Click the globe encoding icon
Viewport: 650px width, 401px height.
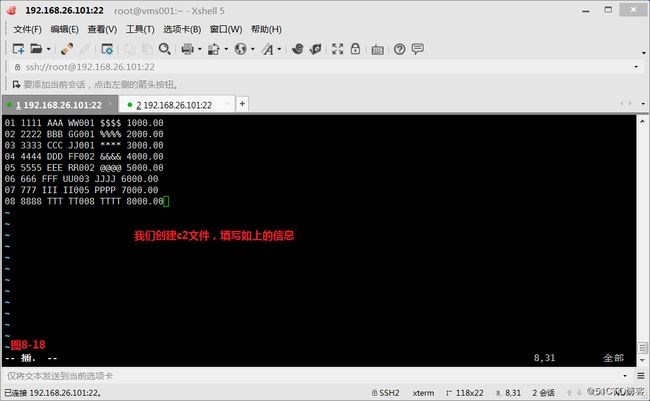pyautogui.click(x=240, y=49)
